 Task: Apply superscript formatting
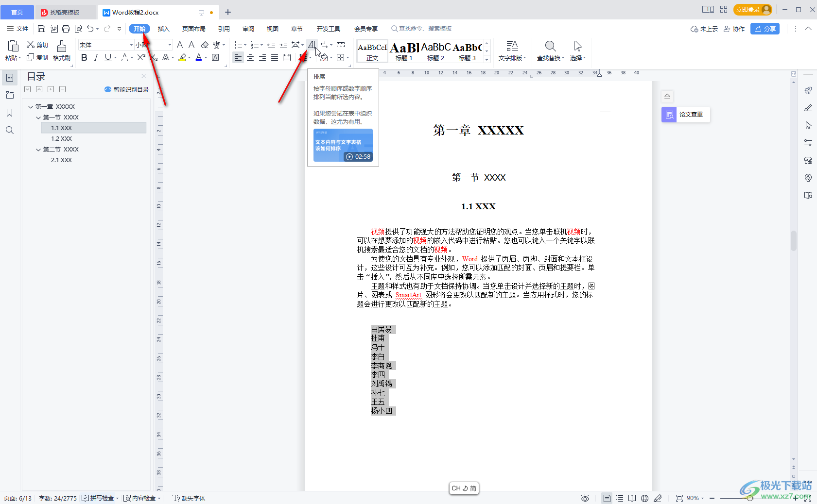[141, 57]
